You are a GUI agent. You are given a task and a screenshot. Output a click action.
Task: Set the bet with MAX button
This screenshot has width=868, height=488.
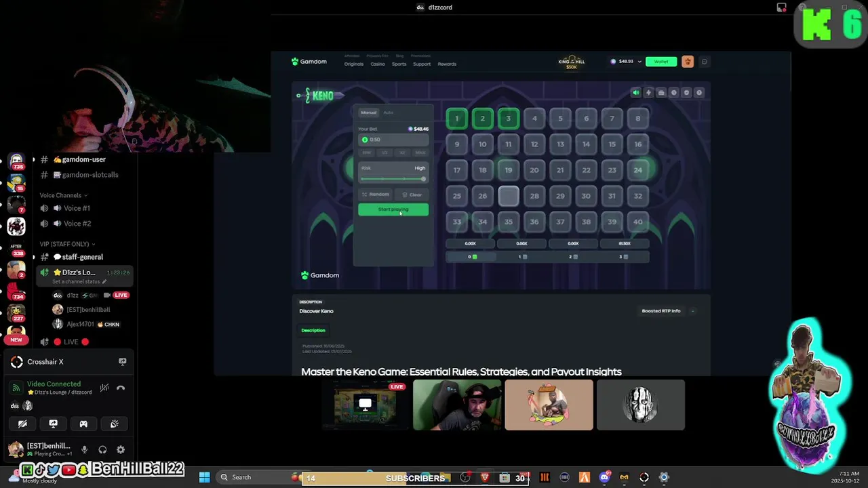[420, 153]
